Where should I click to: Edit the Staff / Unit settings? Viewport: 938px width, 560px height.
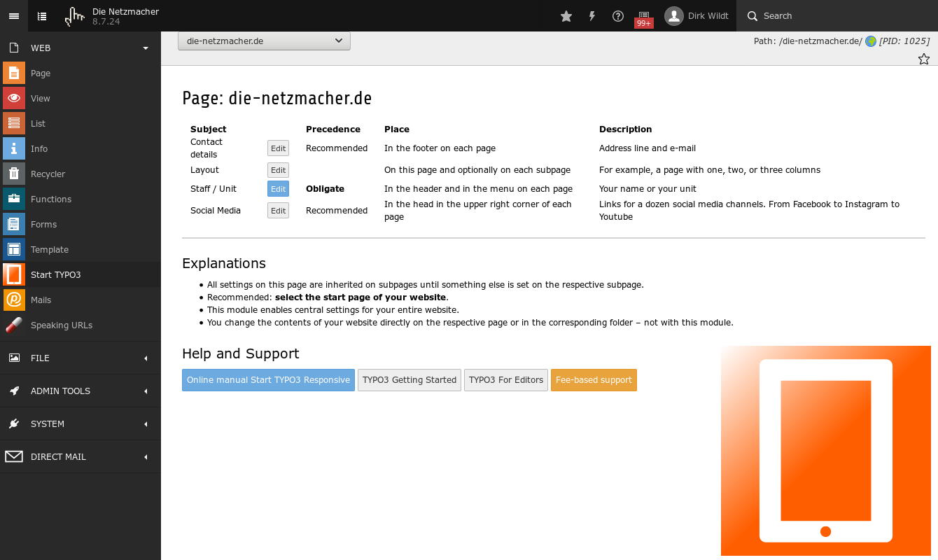point(278,188)
